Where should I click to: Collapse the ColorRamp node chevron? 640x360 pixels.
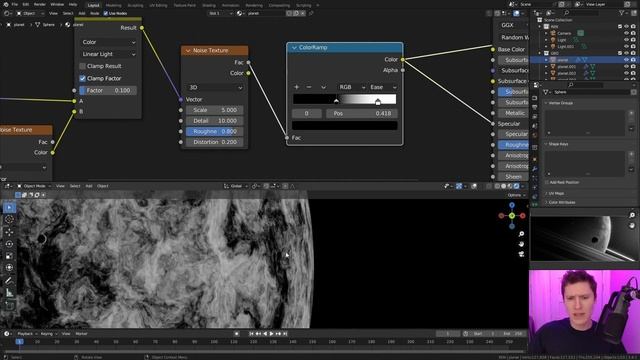[x=294, y=47]
